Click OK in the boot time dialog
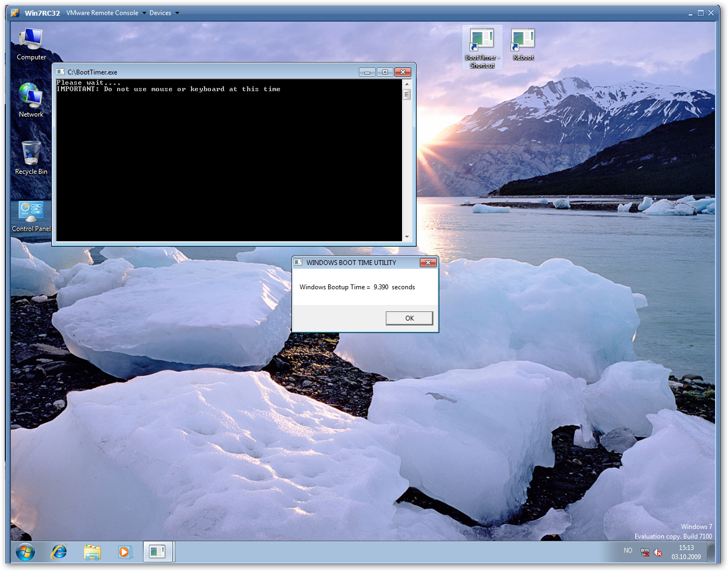This screenshot has width=728, height=571. (x=409, y=318)
